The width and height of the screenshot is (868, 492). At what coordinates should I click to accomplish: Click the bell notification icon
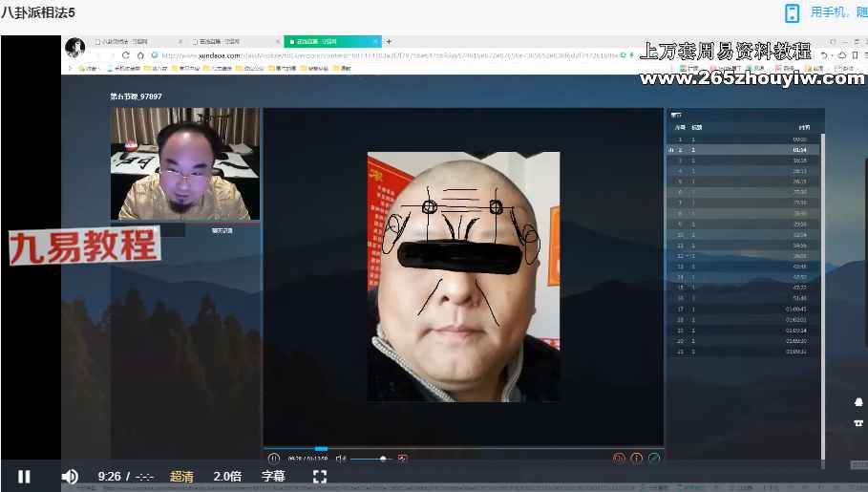click(858, 402)
